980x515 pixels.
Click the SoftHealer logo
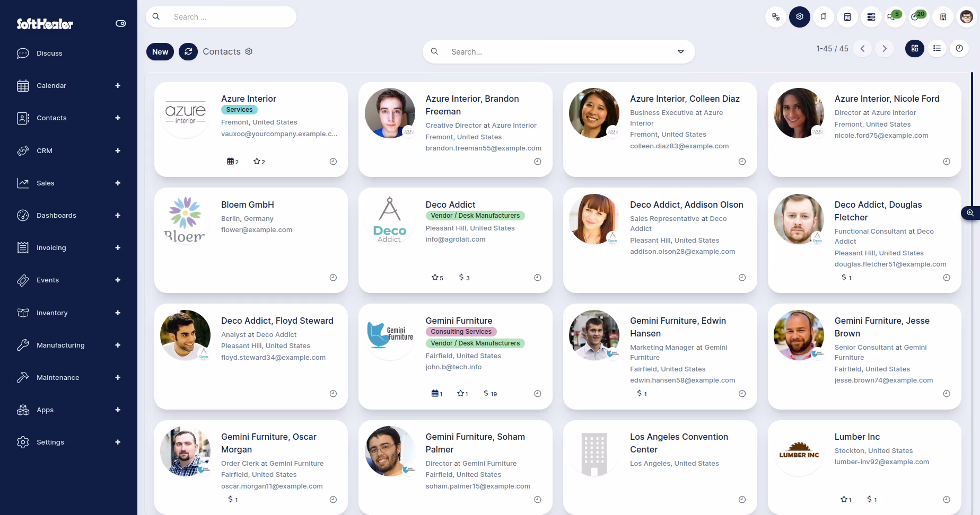click(x=45, y=24)
